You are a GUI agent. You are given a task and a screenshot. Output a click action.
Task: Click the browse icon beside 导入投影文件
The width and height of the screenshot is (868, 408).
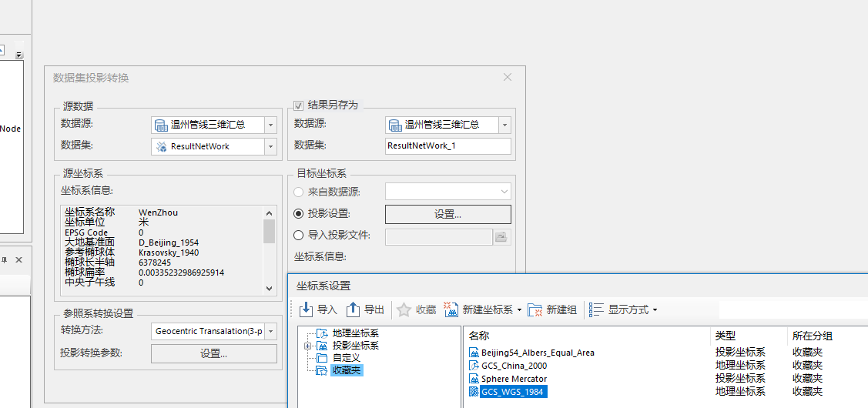[x=501, y=236]
